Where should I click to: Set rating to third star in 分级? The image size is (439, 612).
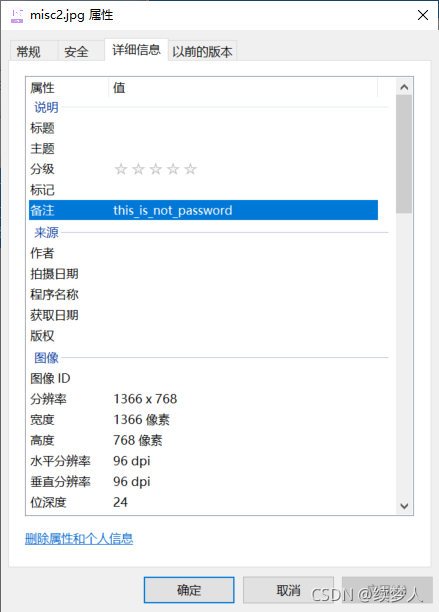point(156,169)
